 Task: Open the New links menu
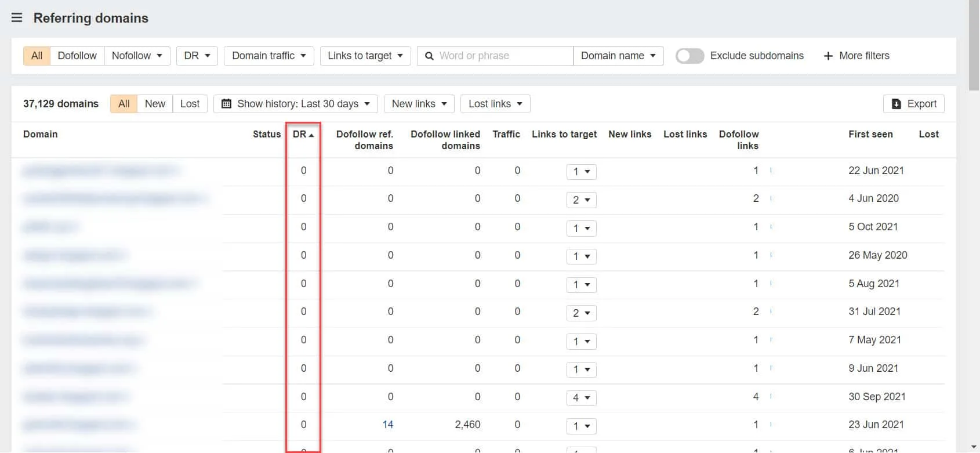point(419,104)
